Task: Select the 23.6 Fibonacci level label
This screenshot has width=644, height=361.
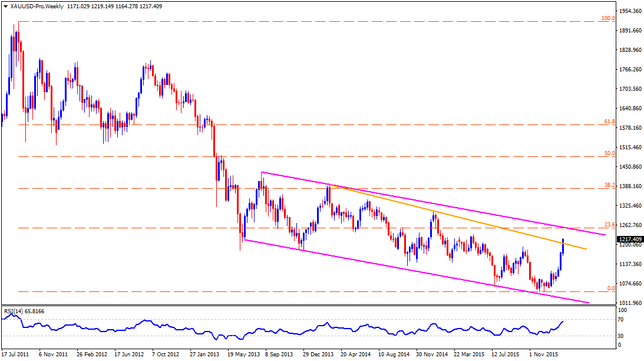Action: 610,225
